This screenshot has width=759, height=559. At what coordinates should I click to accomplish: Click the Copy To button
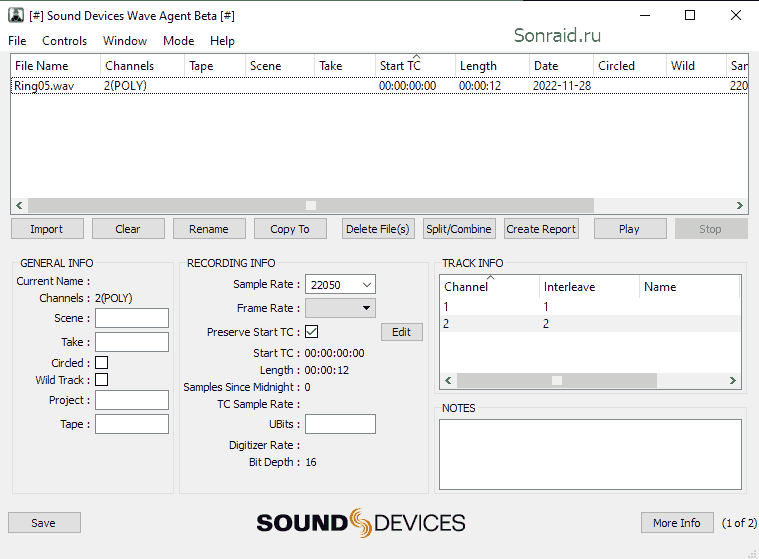pyautogui.click(x=290, y=229)
